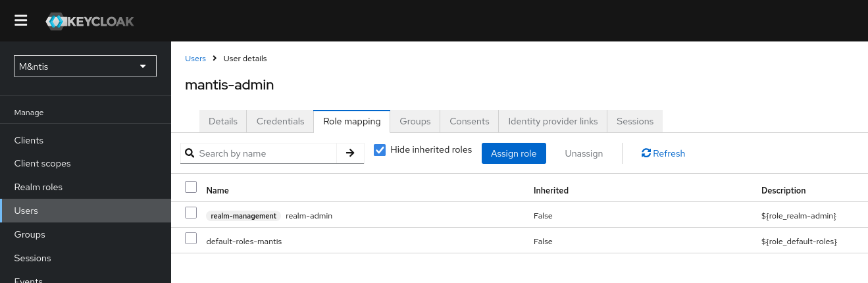Click the Name column header

218,190
